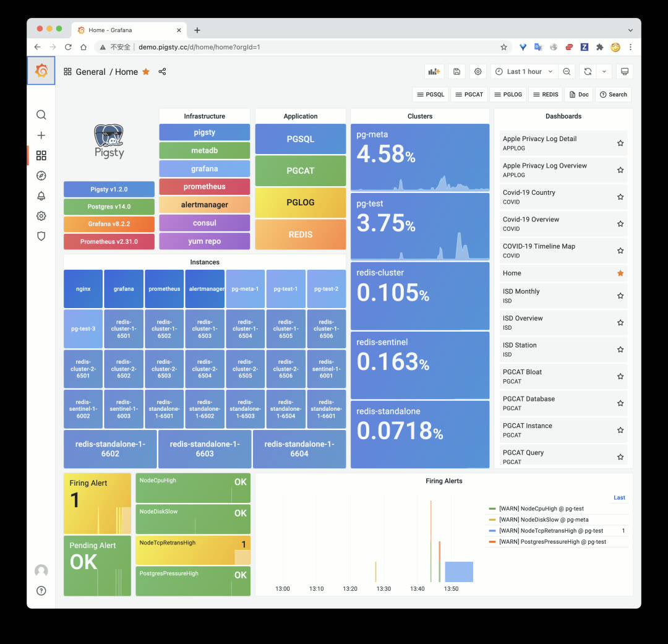
Task: Open the browser tab overview chevron
Action: point(630,30)
